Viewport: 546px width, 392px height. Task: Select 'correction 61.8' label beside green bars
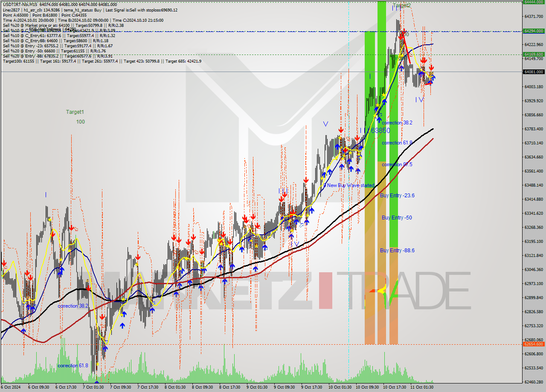point(397,143)
